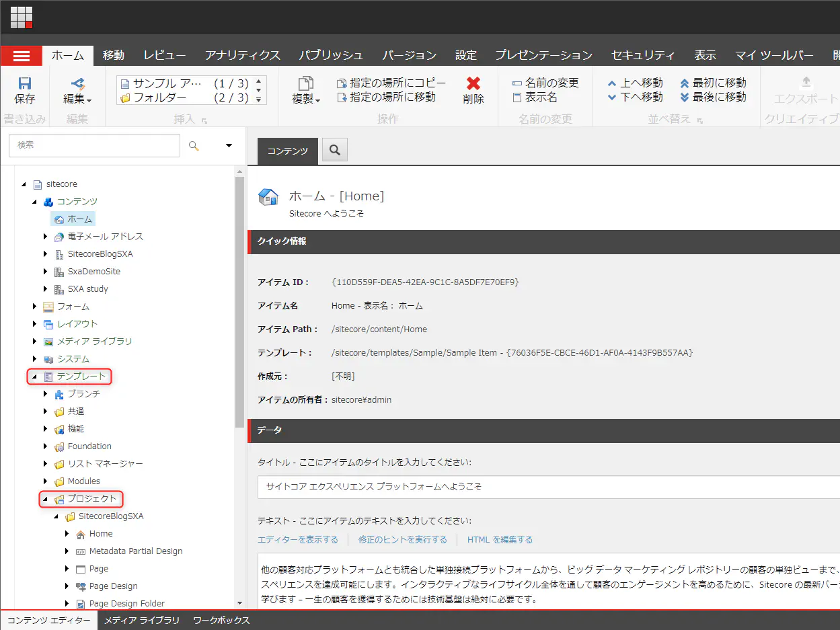Switch to メディア ライブラリ bottom tab
Image resolution: width=840 pixels, height=630 pixels.
(142, 621)
